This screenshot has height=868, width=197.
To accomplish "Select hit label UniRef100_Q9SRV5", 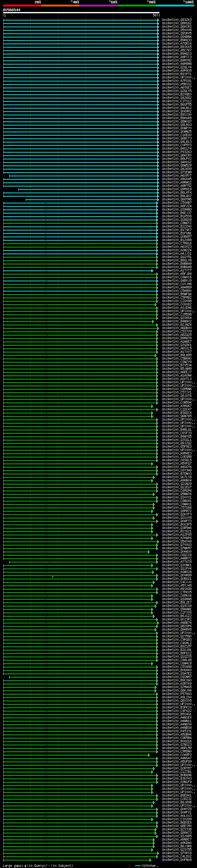I will point(177,33).
